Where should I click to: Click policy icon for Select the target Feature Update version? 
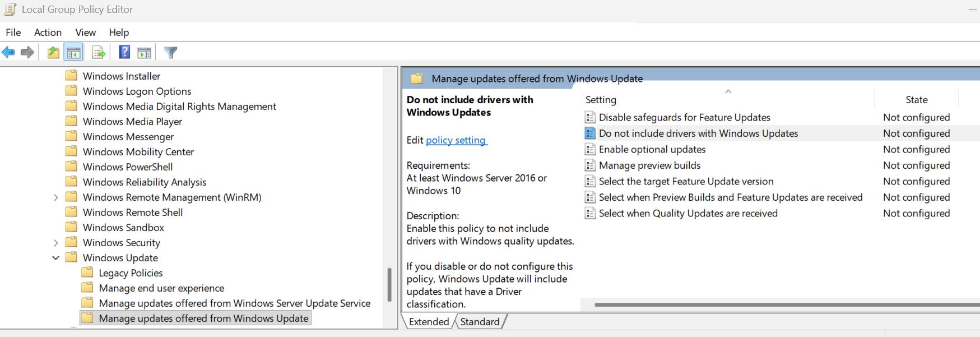coord(589,181)
